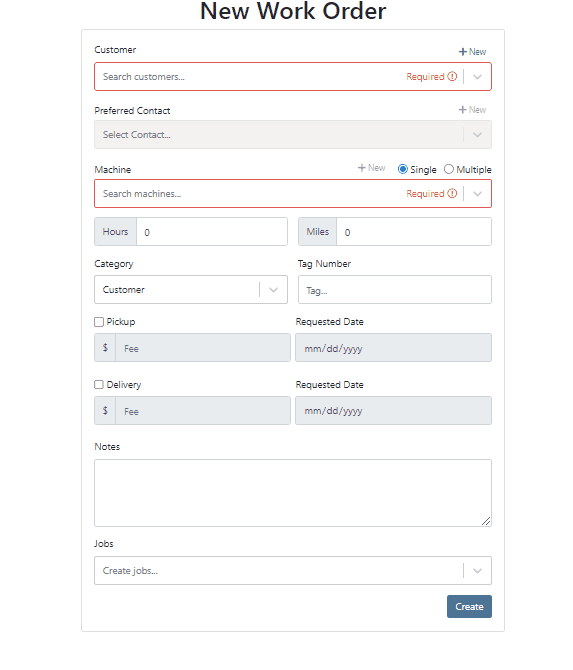The height and width of the screenshot is (670, 573).
Task: Open the Category dropdown showing Customer
Action: [191, 290]
